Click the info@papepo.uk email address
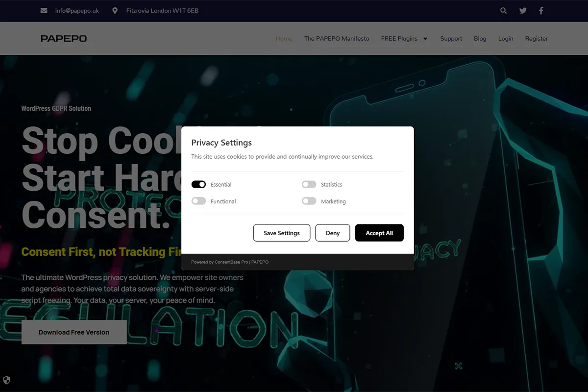The image size is (588, 392). click(x=77, y=11)
